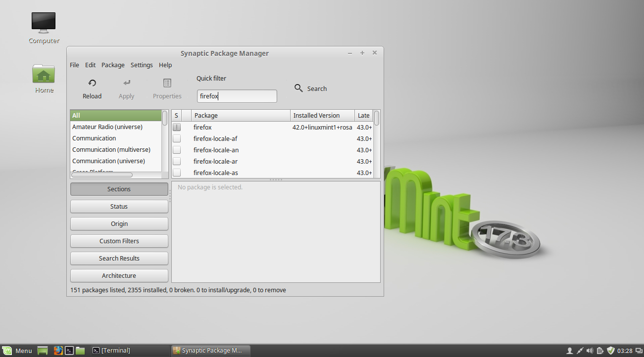Click the Search magnifier icon

[298, 88]
